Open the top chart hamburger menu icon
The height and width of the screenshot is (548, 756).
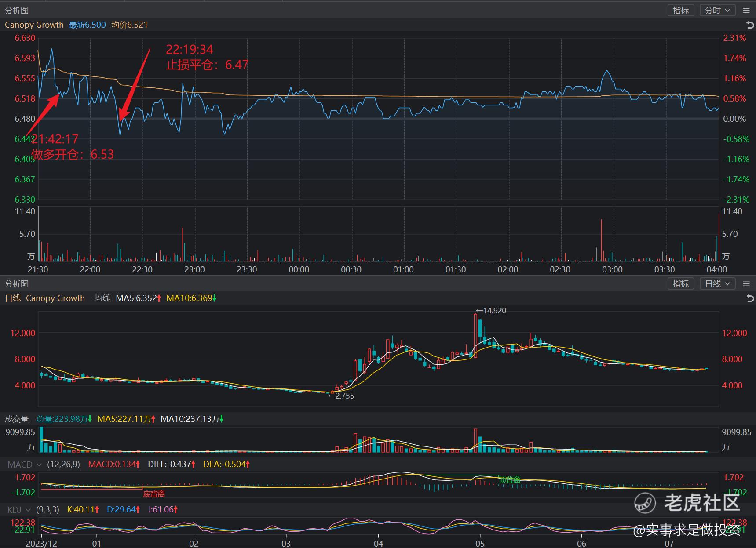[x=746, y=11]
